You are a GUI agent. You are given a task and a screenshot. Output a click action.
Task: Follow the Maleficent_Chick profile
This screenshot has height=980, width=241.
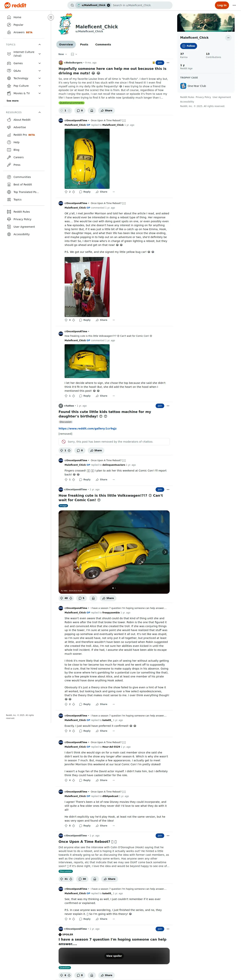189,46
